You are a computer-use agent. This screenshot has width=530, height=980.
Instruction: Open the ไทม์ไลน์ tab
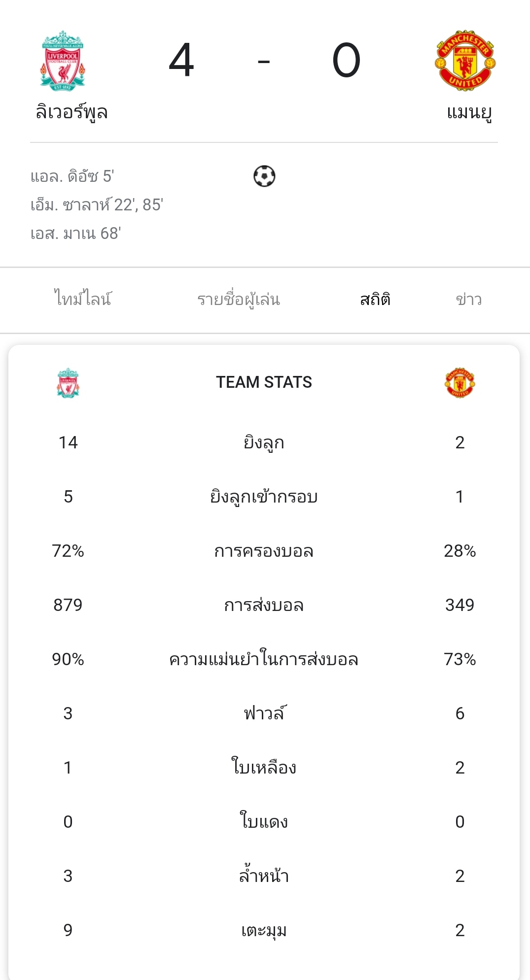click(x=83, y=299)
